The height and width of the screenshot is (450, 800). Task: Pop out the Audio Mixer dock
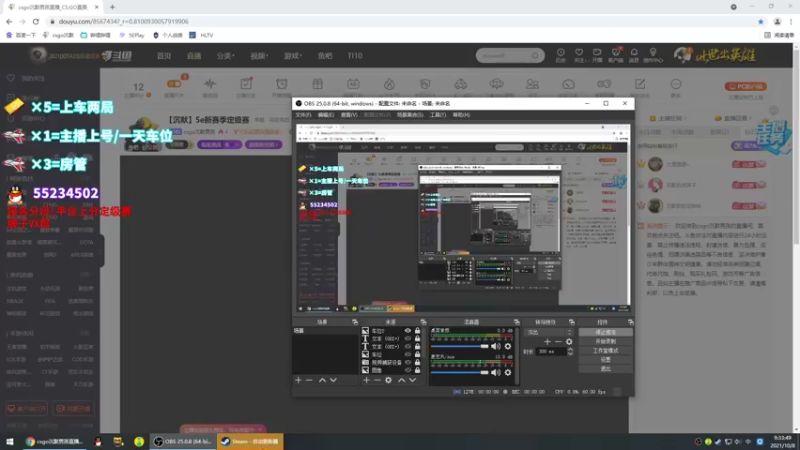[x=516, y=322]
